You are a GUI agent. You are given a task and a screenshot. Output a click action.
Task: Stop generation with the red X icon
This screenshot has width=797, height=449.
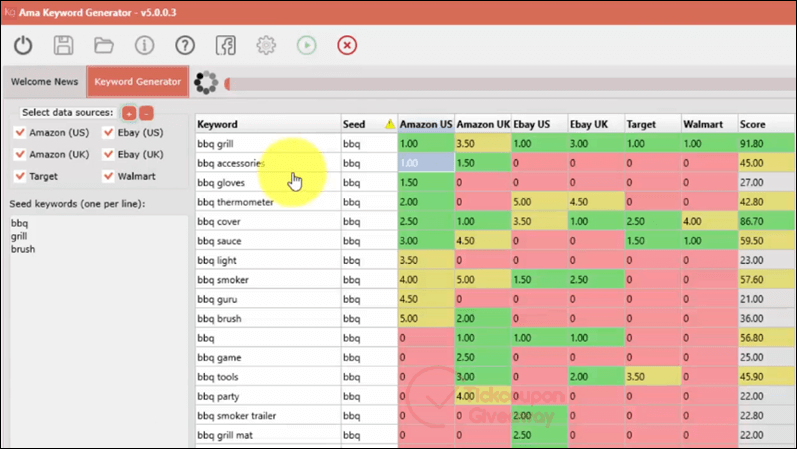click(x=347, y=45)
